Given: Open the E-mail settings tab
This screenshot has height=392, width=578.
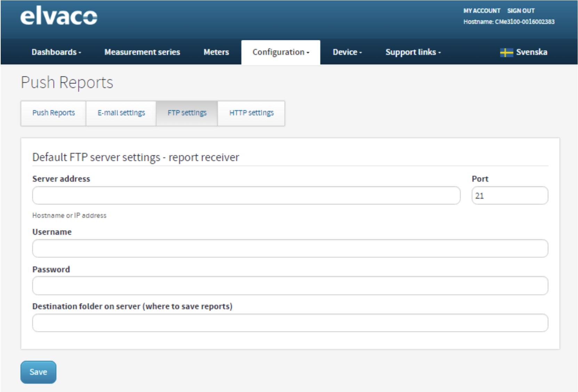Looking at the screenshot, I should (121, 113).
